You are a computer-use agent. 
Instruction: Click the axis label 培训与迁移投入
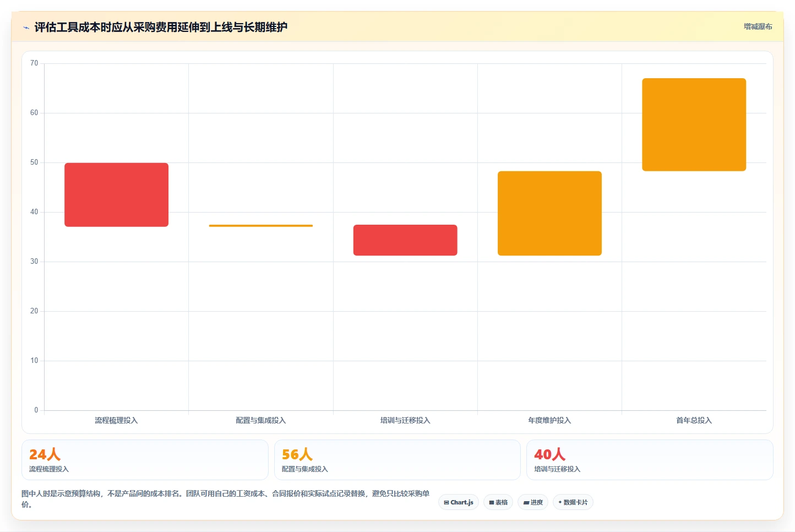(x=405, y=420)
